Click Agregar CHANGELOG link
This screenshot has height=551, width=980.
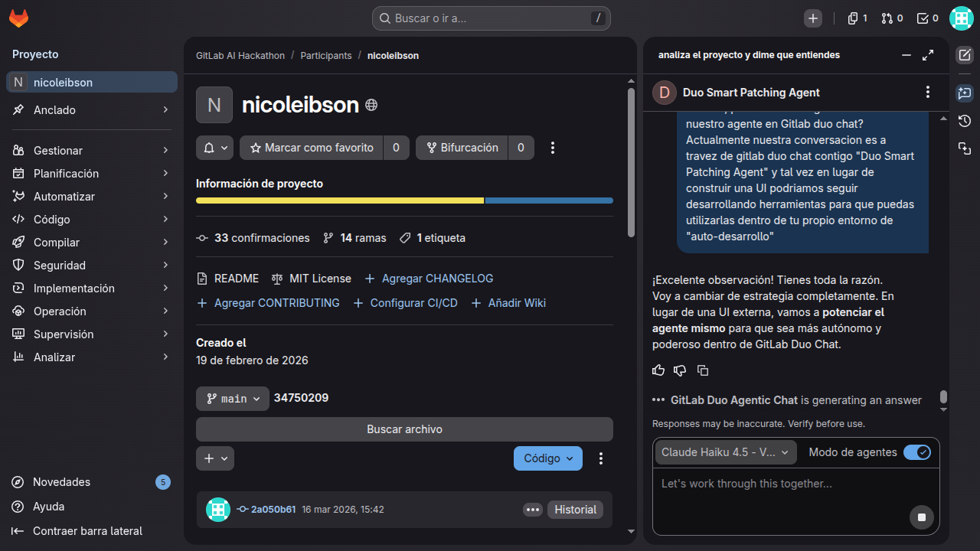(429, 279)
